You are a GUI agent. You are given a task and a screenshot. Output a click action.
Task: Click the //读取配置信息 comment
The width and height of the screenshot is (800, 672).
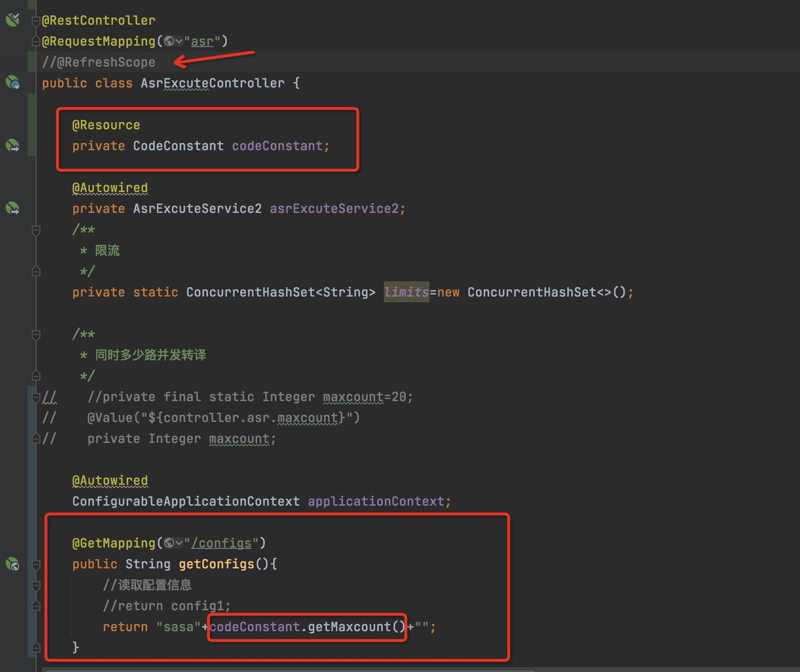pyautogui.click(x=147, y=585)
